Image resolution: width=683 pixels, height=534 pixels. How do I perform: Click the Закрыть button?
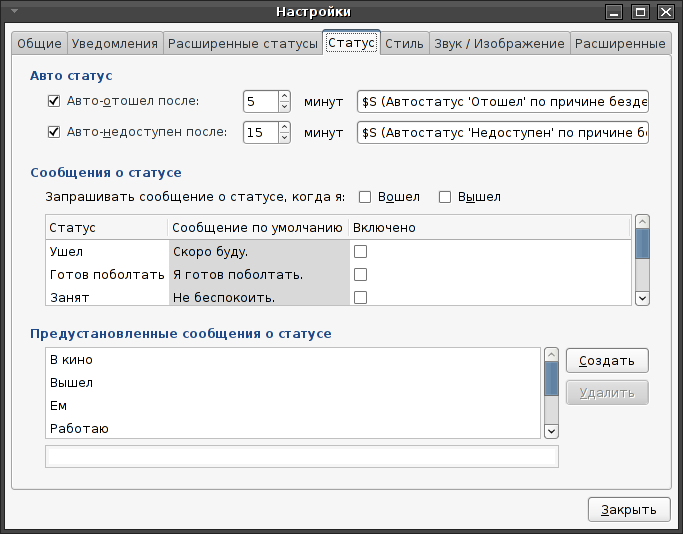click(x=629, y=510)
